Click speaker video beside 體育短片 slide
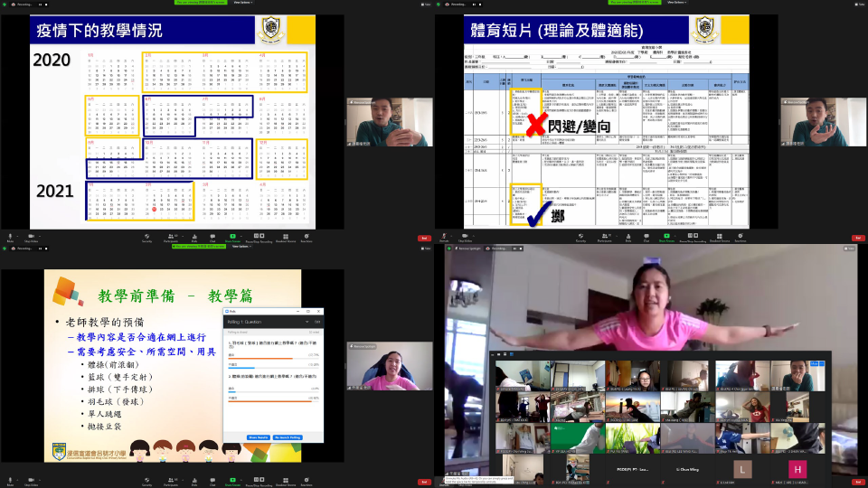868x488 pixels. tap(824, 122)
